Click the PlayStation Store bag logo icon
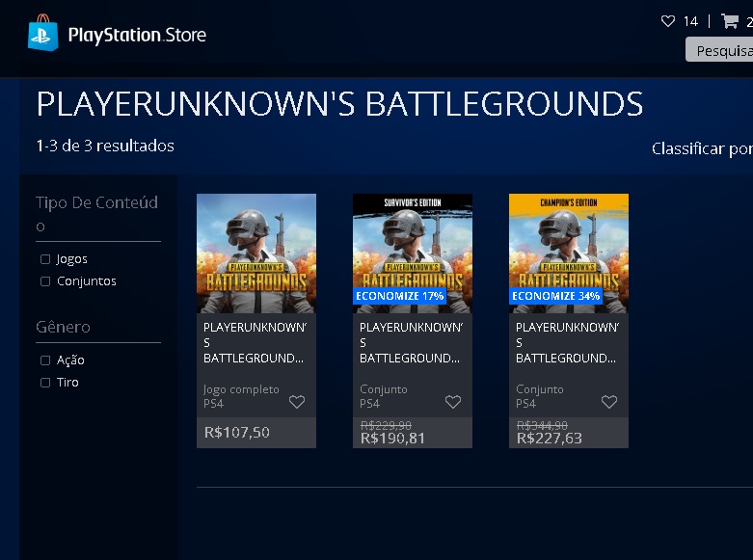This screenshot has height=560, width=753. click(x=43, y=33)
